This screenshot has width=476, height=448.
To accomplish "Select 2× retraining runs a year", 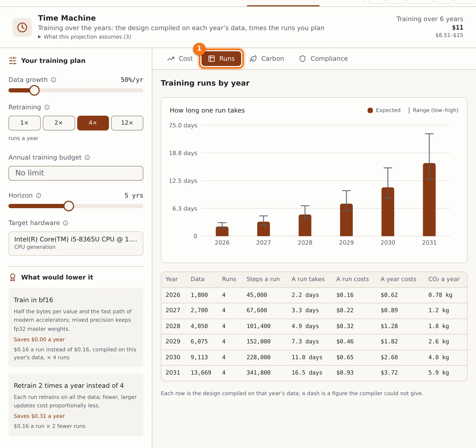I will pos(59,123).
